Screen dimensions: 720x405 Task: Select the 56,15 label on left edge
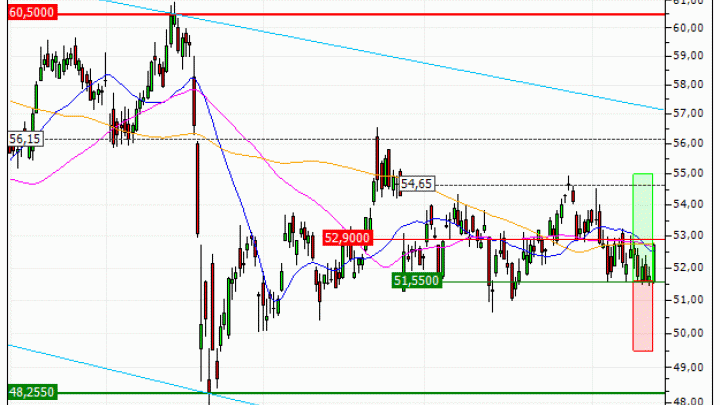coord(22,139)
